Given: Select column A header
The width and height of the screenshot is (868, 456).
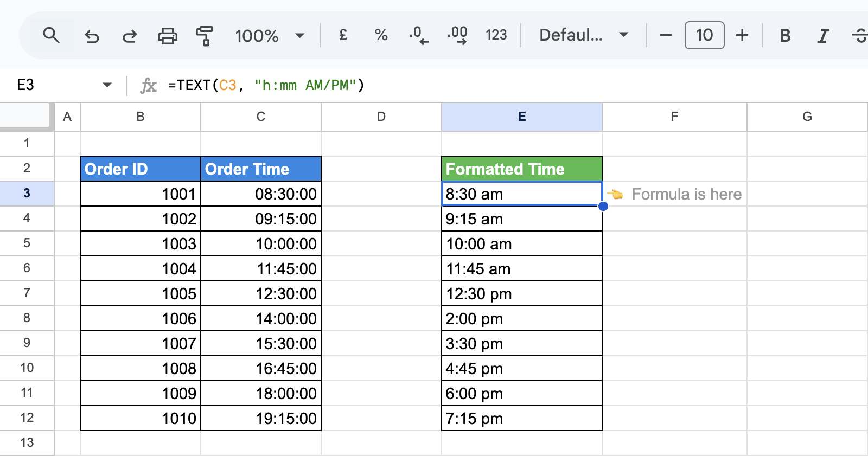Looking at the screenshot, I should (67, 117).
